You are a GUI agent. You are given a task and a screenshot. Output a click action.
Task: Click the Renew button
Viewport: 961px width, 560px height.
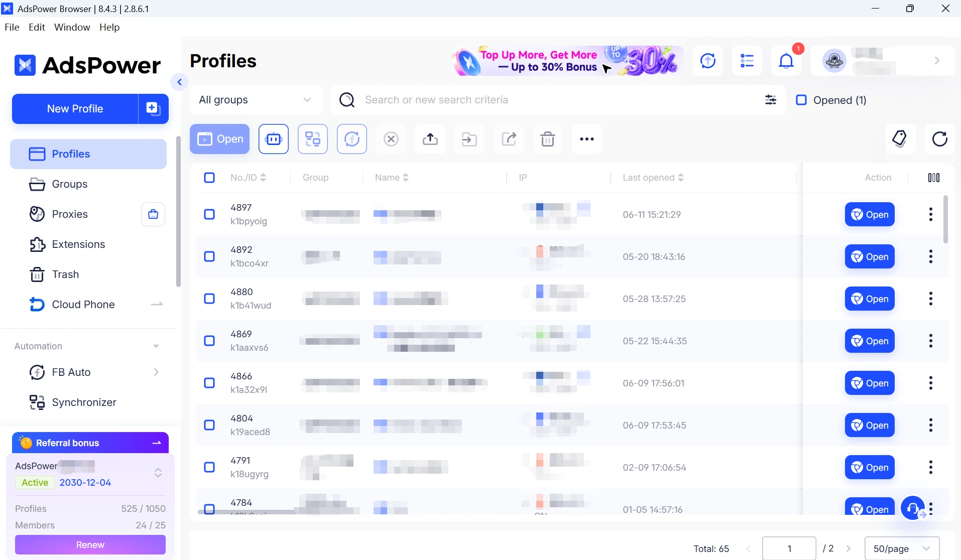click(90, 544)
